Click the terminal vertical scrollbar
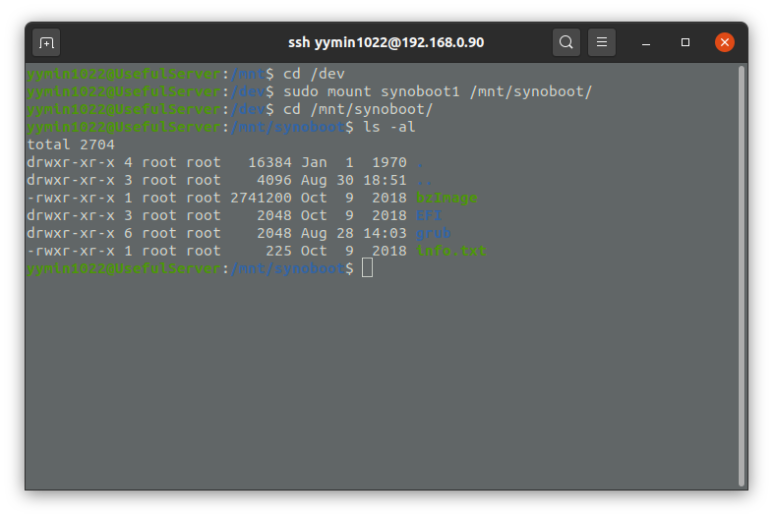Image resolution: width=773 pixels, height=518 pixels. tap(741, 276)
